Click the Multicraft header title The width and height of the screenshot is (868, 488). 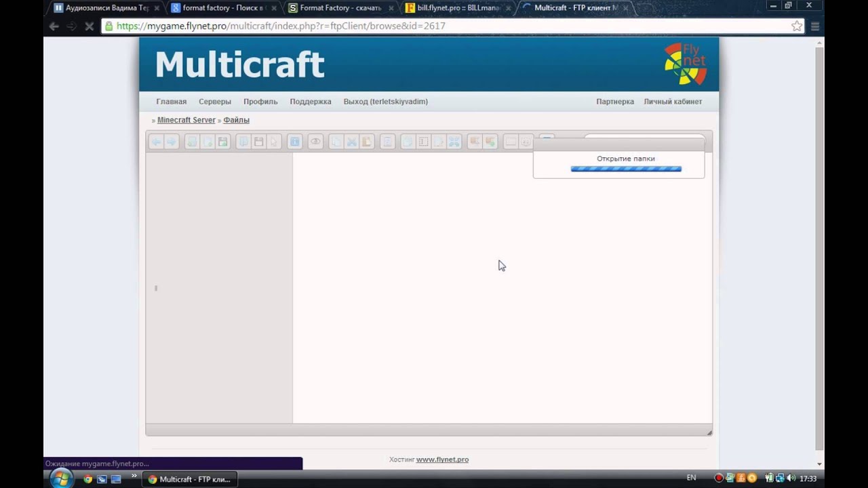[x=240, y=65]
